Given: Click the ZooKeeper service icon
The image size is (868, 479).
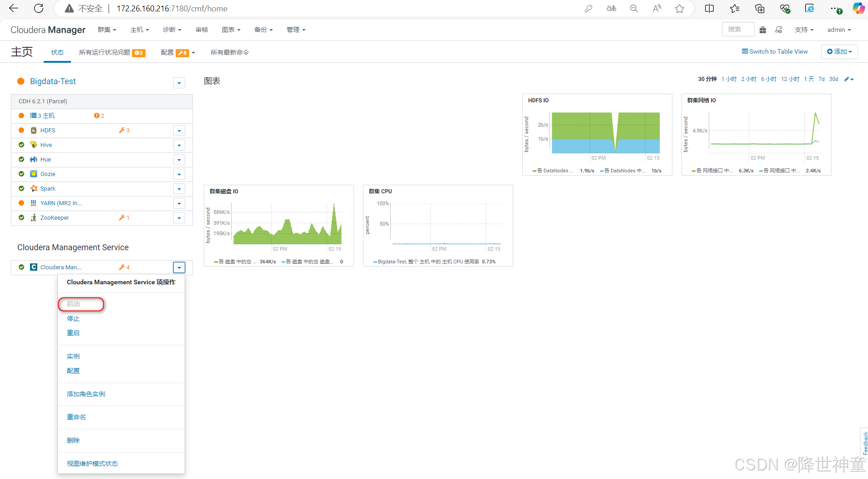Looking at the screenshot, I should coord(34,218).
